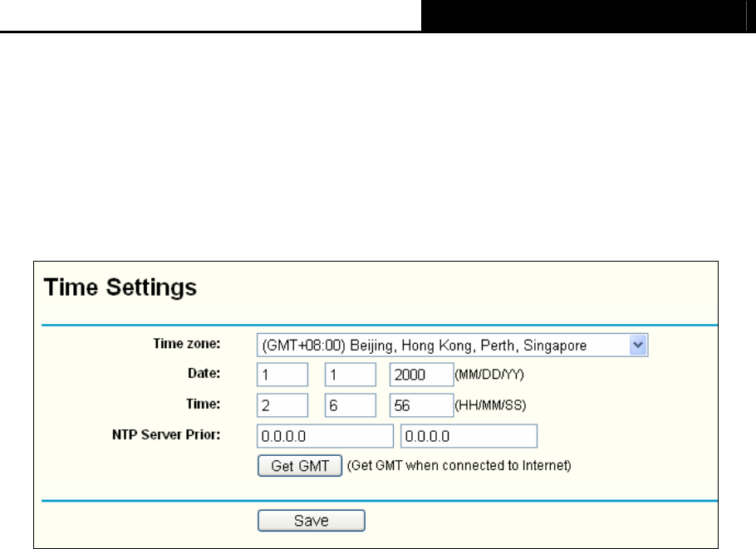Viewport: 756px width, 549px height.
Task: Open the Time zone dropdown arrow
Action: click(638, 346)
